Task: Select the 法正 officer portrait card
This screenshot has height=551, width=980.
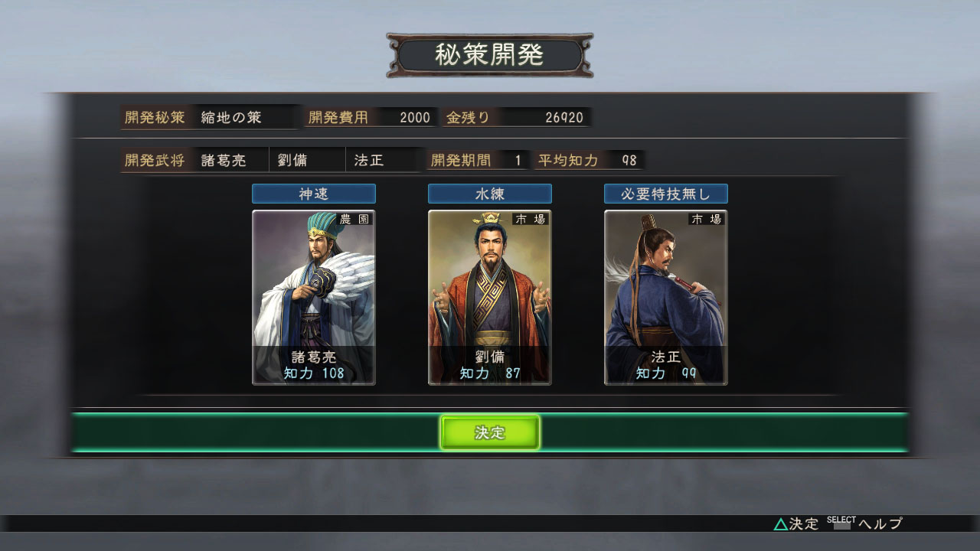Action: [666, 298]
